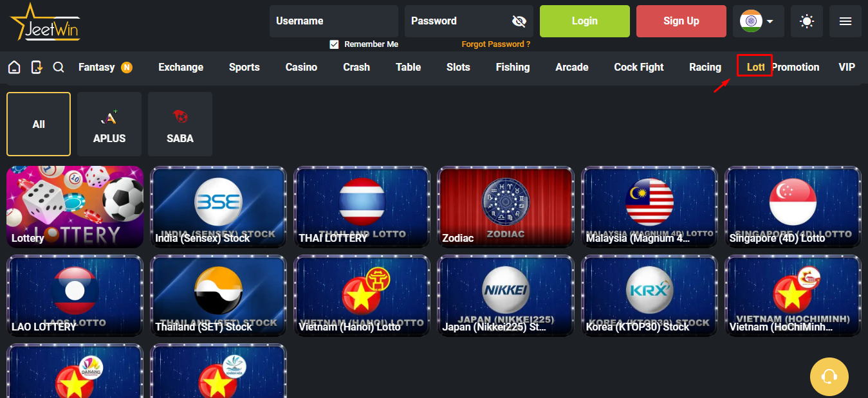Screen dimensions: 868x398
Task: Open the hamburger menu icon
Action: pyautogui.click(x=845, y=21)
